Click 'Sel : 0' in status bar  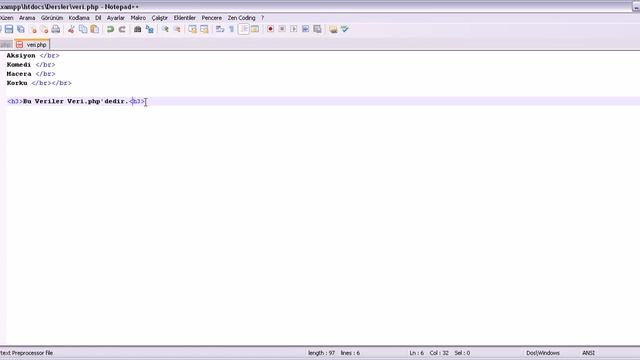click(462, 353)
